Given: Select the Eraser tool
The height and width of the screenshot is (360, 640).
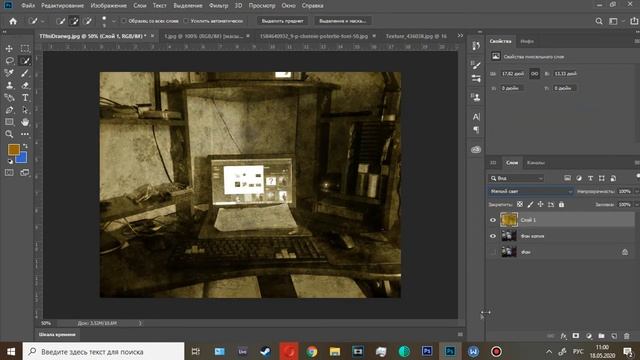Looking at the screenshot, I should tap(25, 85).
